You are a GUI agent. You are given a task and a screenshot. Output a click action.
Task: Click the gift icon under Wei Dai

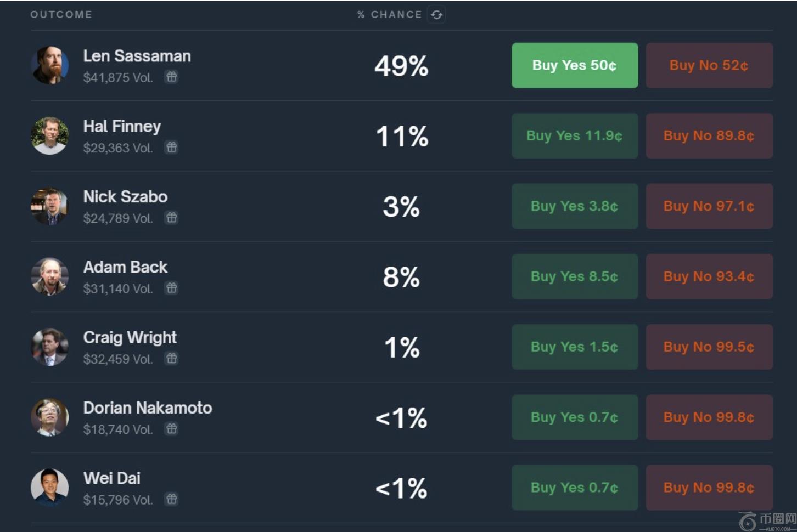coord(172,499)
